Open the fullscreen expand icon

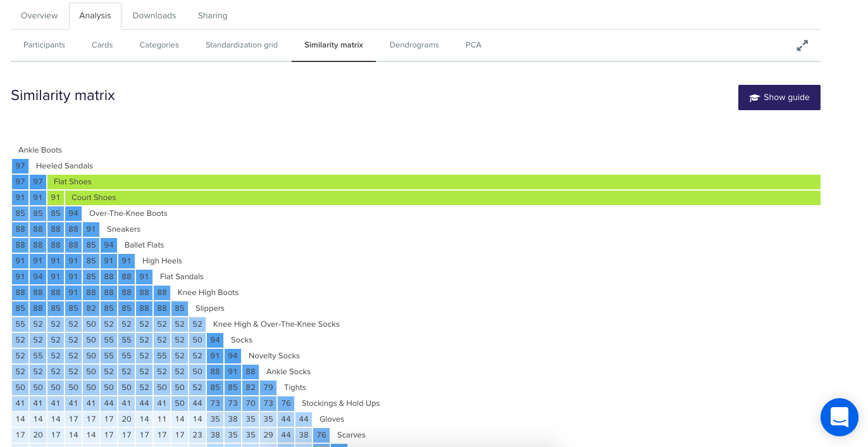802,46
